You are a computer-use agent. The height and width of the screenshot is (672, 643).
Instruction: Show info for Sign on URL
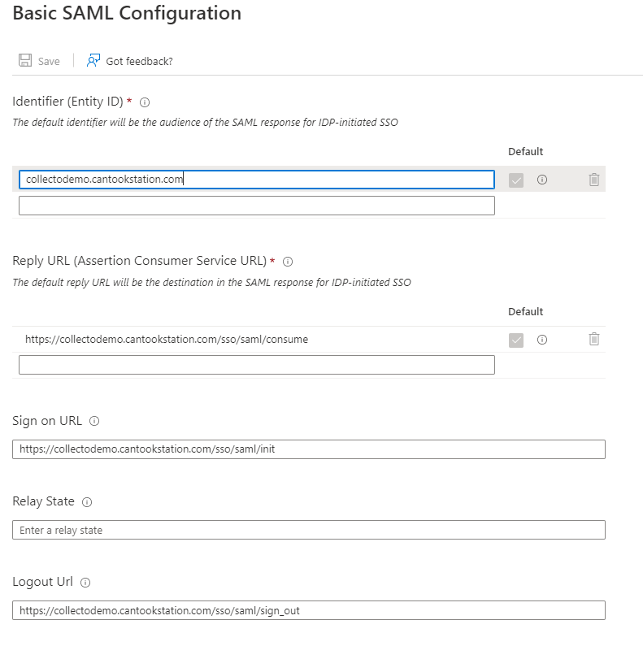click(94, 421)
